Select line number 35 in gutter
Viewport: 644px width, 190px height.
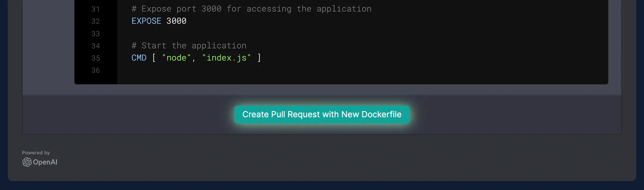tap(96, 58)
